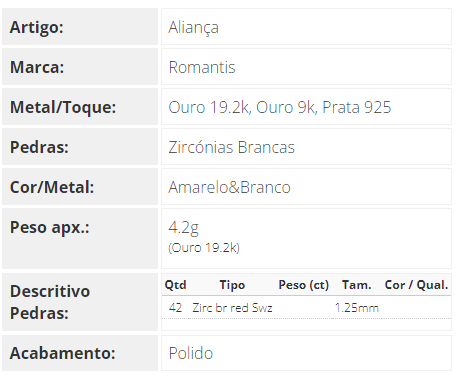Click the Cor / Qual. column header

[416, 285]
